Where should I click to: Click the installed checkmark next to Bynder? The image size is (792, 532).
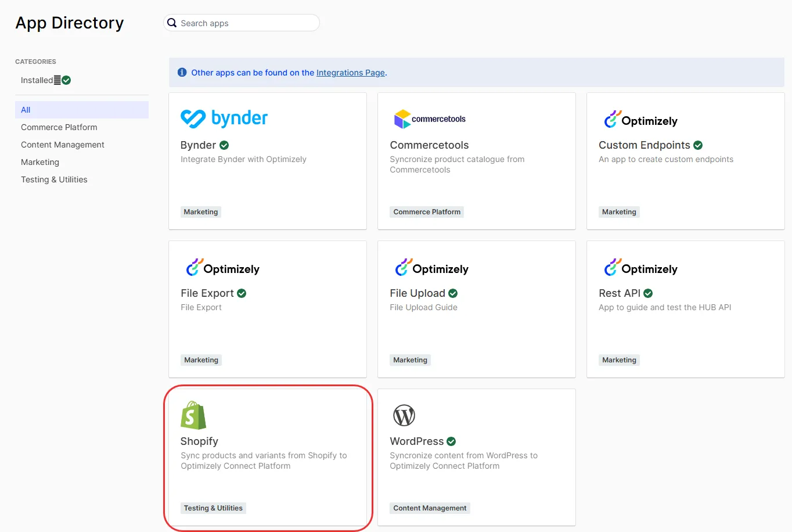pyautogui.click(x=224, y=145)
